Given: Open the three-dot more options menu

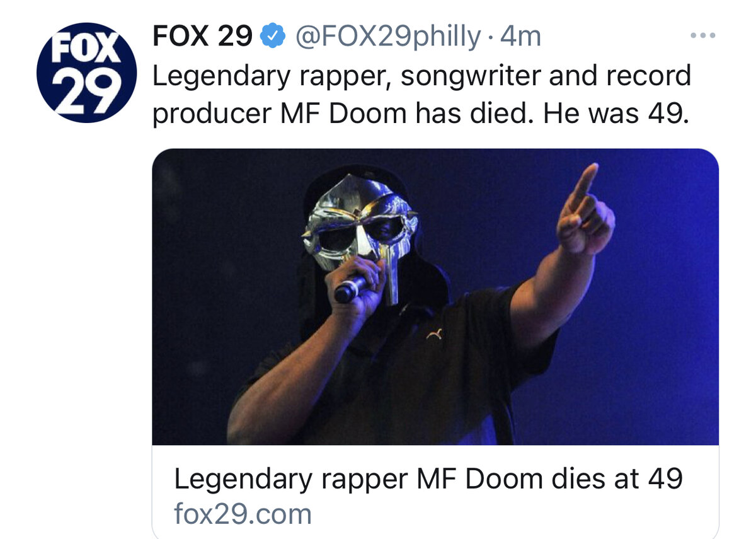Looking at the screenshot, I should click(704, 36).
